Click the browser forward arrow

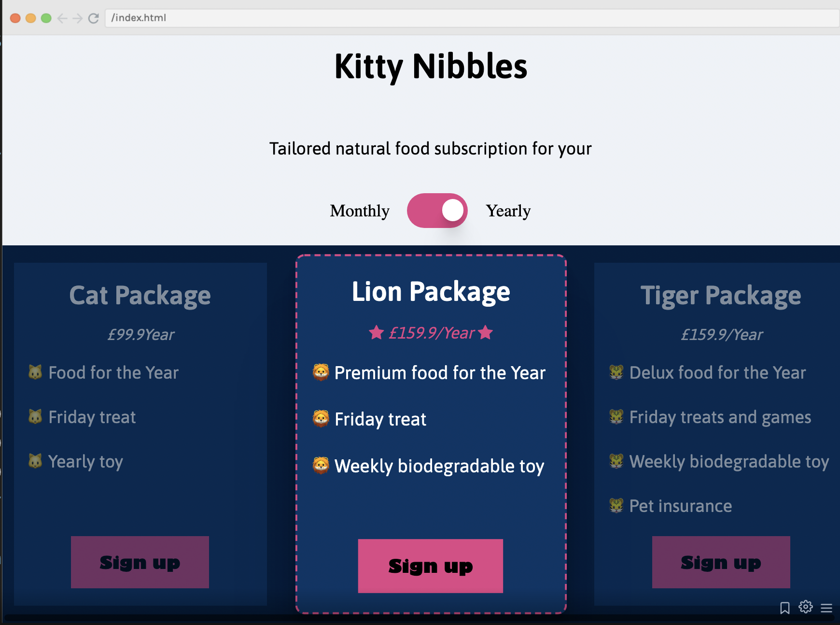tap(77, 18)
